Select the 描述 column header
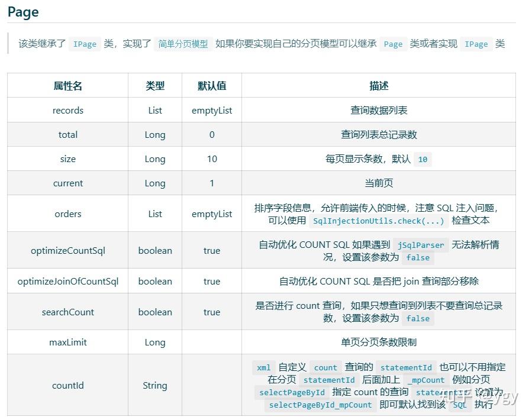Image resolution: width=532 pixels, height=420 pixels. tap(378, 85)
